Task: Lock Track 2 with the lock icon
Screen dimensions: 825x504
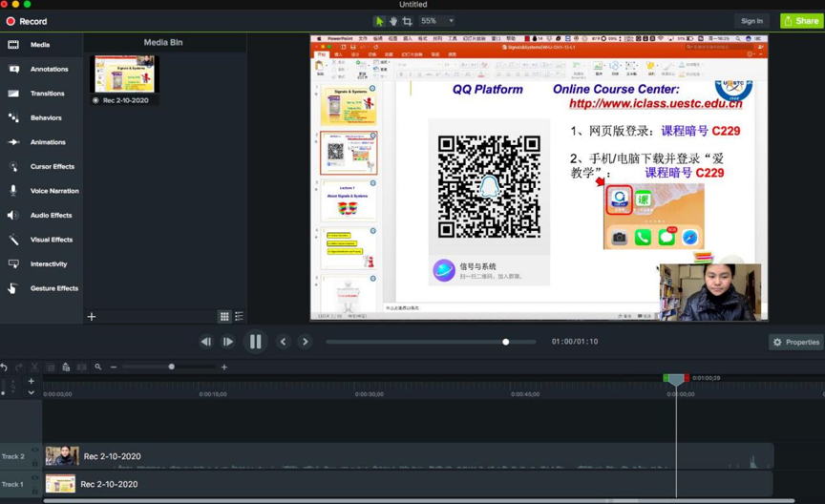Action: 35,463
